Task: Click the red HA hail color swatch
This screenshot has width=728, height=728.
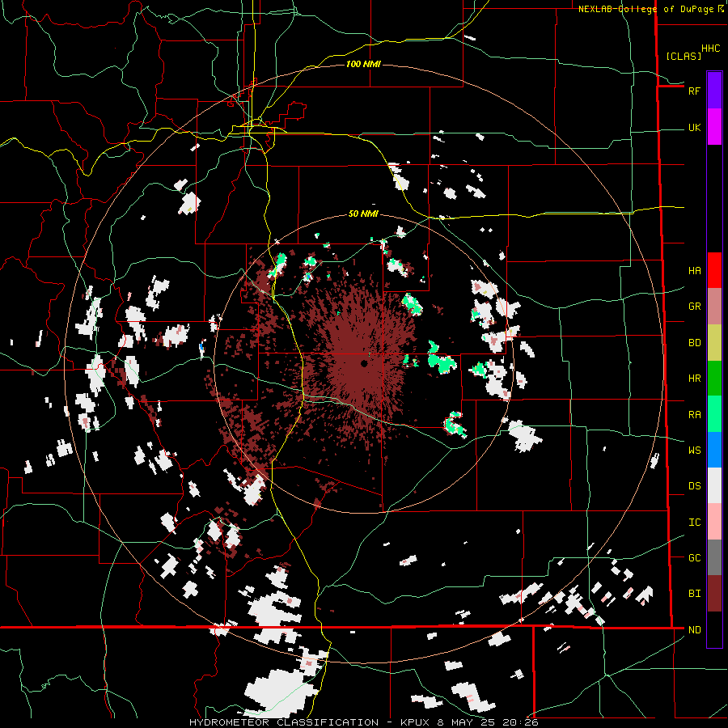Action: tap(714, 270)
